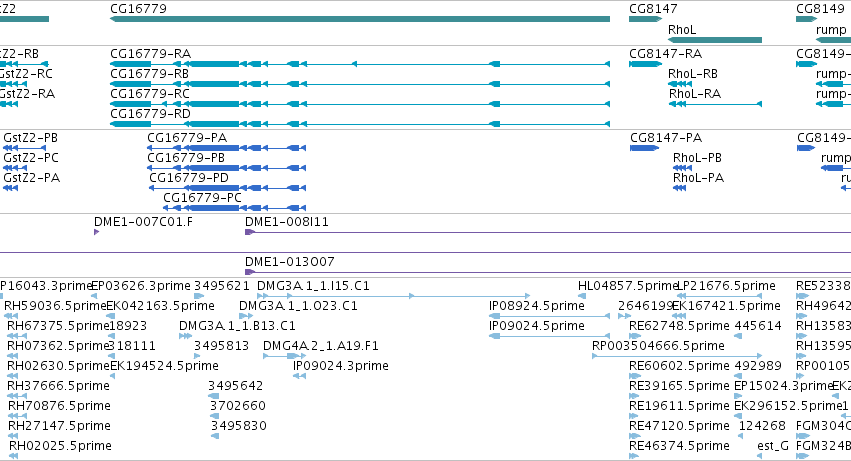The image size is (851, 461).
Task: Select EST label 3702660
Action: click(238, 407)
